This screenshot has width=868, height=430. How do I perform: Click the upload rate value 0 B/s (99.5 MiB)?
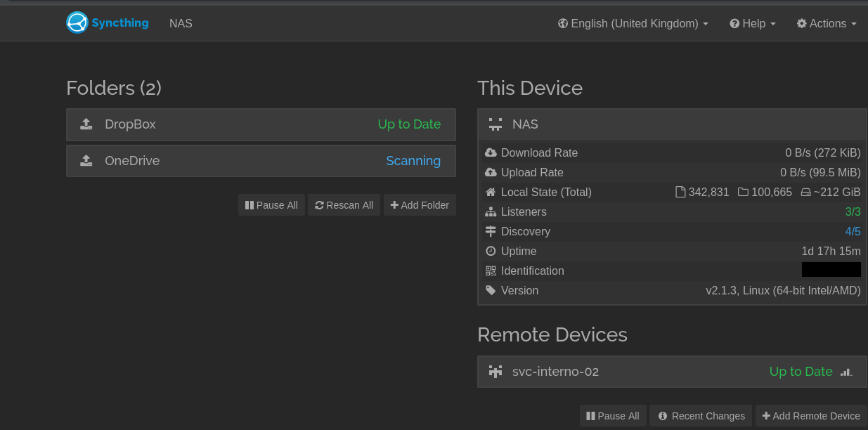(820, 172)
